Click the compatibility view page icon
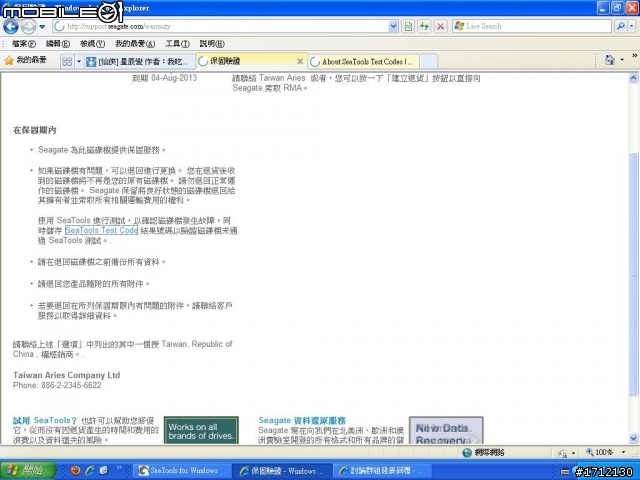 [x=408, y=27]
